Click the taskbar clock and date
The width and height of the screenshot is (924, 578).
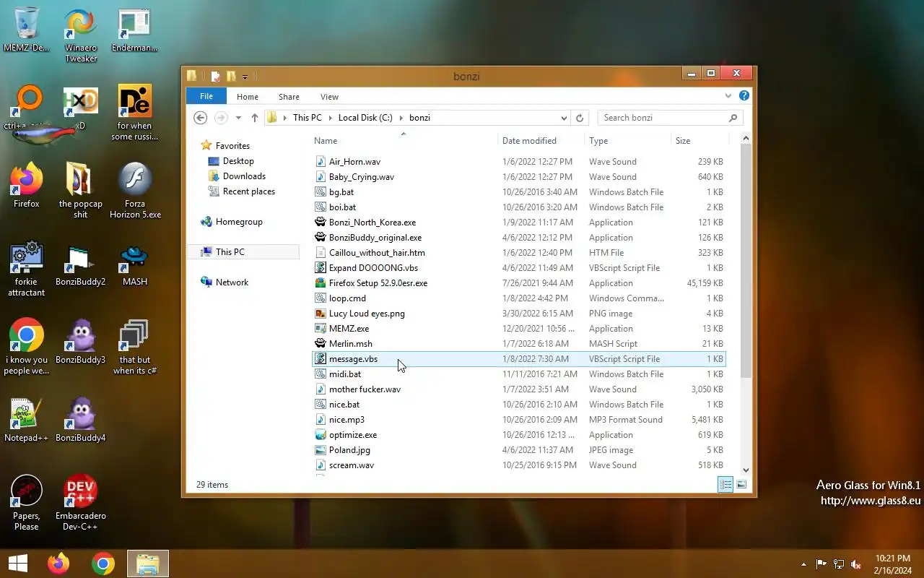[892, 564]
